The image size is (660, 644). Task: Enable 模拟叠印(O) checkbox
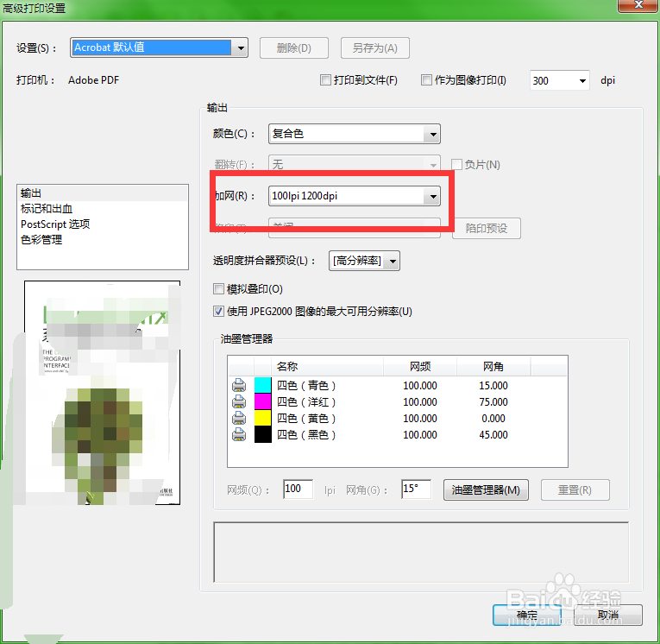pos(218,289)
